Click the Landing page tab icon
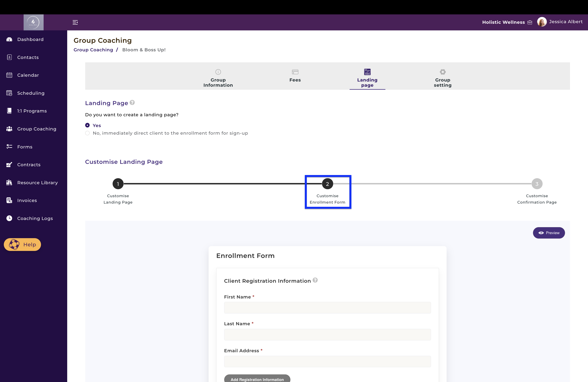The width and height of the screenshot is (588, 382). tap(367, 72)
